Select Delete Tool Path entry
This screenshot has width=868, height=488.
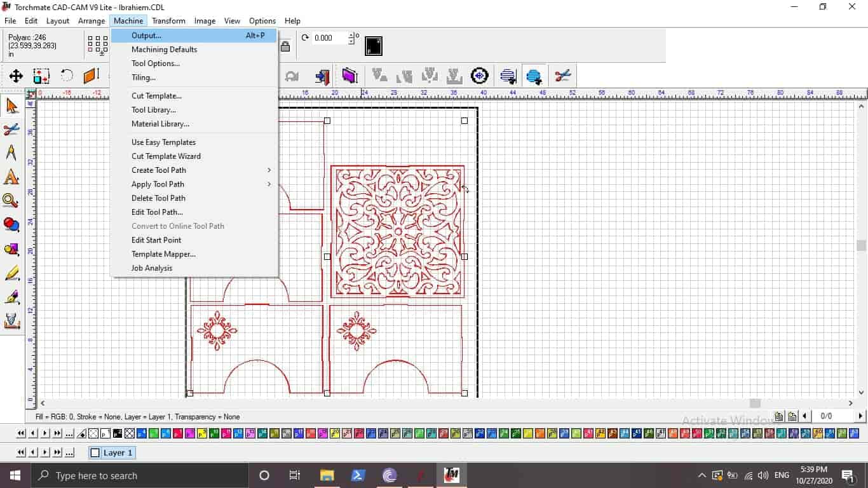tap(194, 198)
